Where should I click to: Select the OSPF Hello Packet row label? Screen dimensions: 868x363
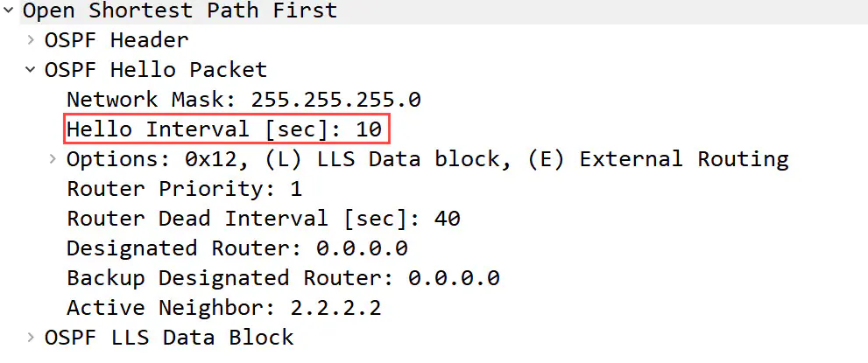155,70
